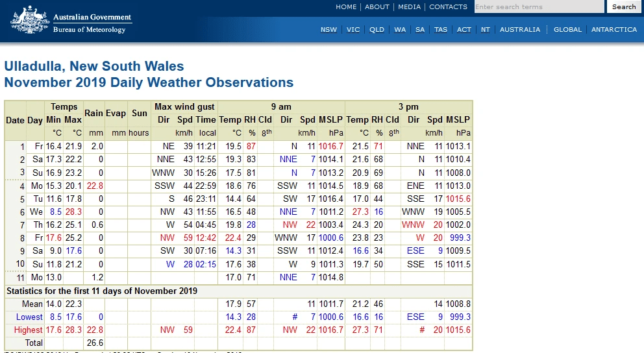The height and width of the screenshot is (353, 644).
Task: Click the 'Lowest' row label
Action: (x=29, y=317)
